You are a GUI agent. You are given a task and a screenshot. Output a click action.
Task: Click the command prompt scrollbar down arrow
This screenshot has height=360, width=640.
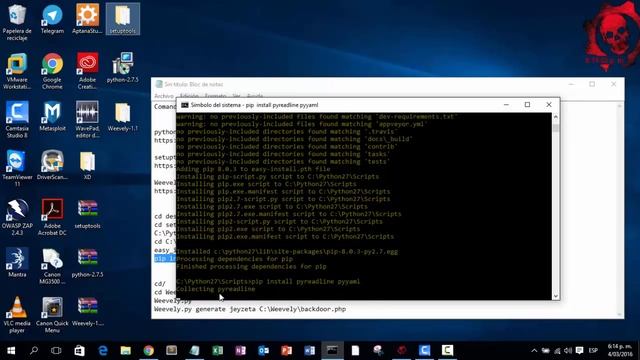556,296
